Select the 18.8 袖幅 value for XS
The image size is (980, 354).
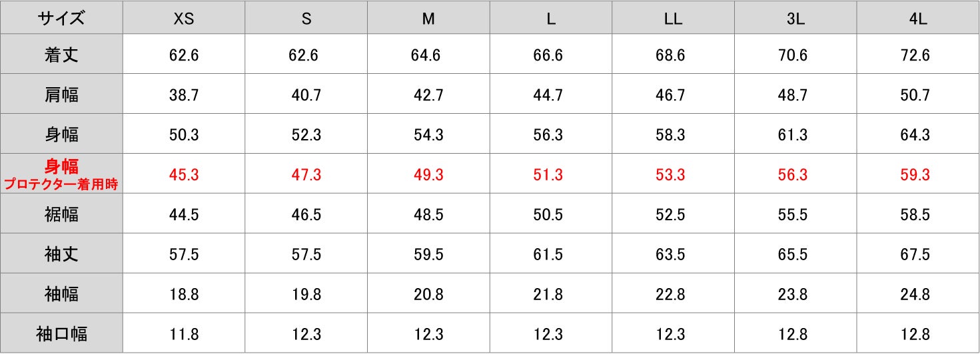(184, 295)
